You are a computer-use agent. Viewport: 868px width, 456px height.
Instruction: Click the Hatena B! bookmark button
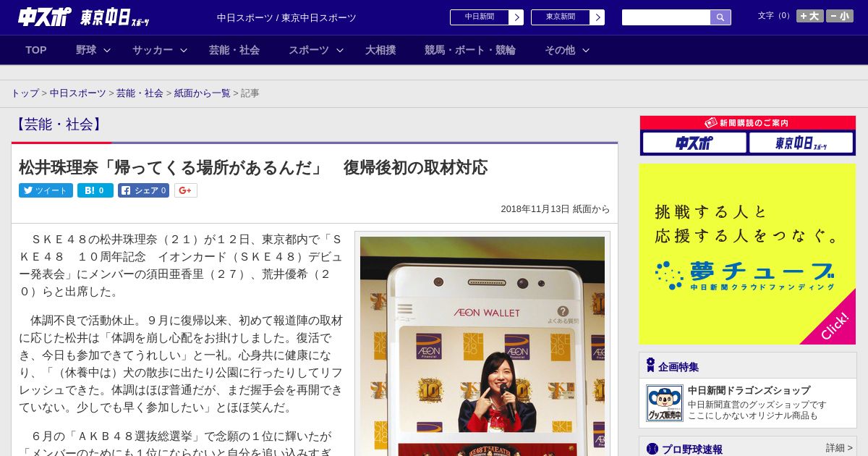[95, 190]
